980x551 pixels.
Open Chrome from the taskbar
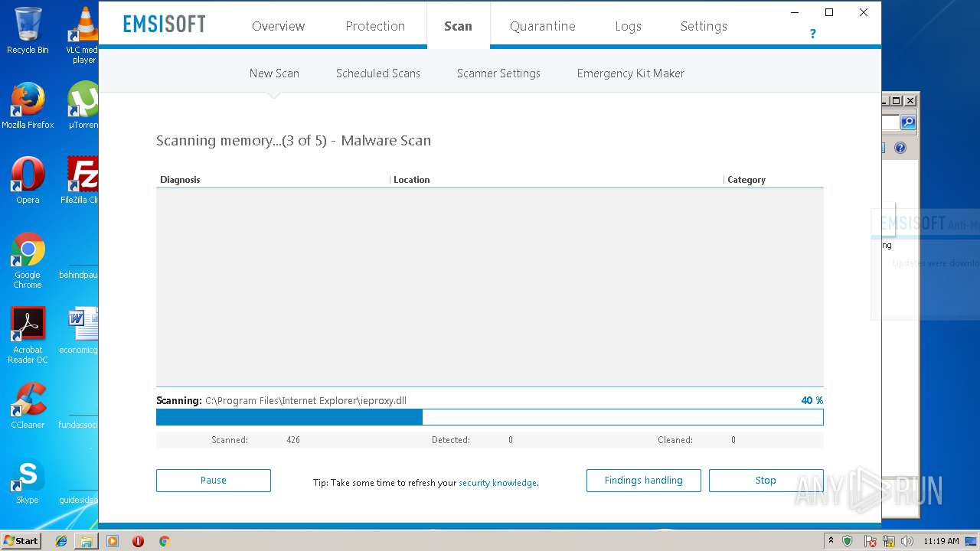(x=164, y=541)
